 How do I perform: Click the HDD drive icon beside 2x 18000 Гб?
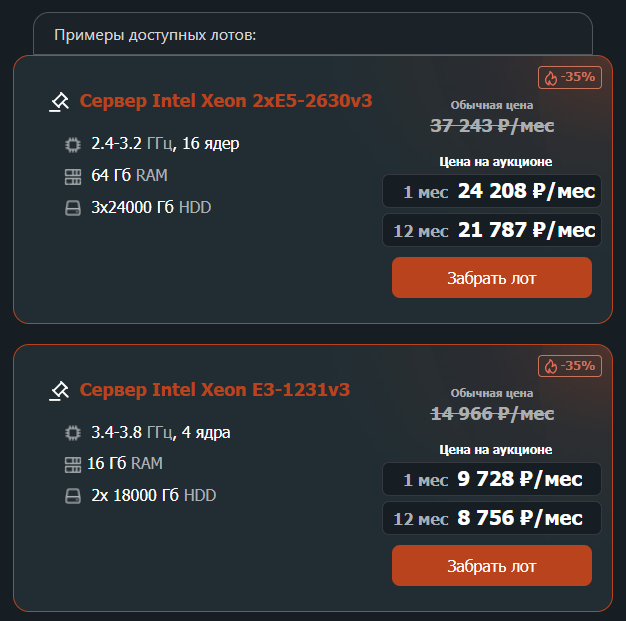(x=73, y=496)
